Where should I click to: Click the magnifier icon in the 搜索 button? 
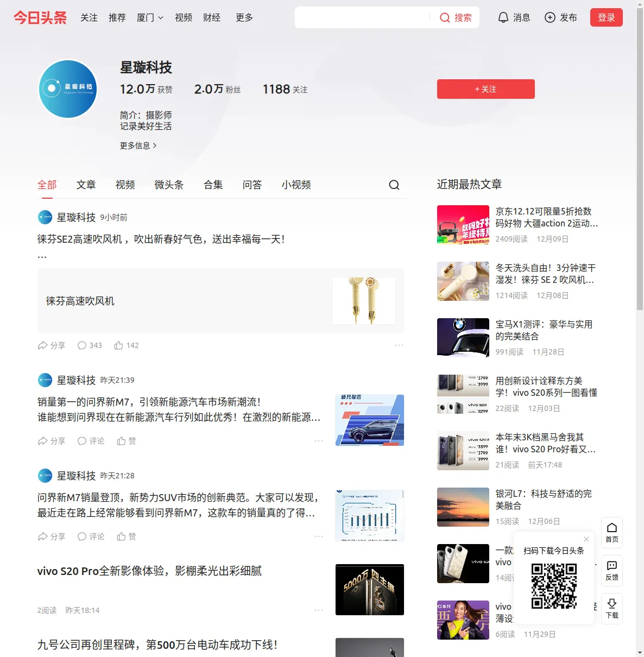445,18
